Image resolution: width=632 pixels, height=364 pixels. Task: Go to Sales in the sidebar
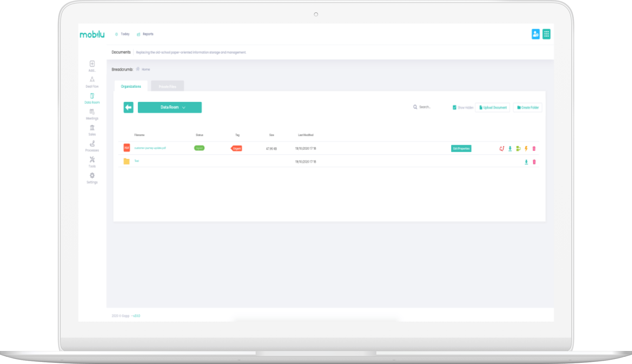coord(92,130)
